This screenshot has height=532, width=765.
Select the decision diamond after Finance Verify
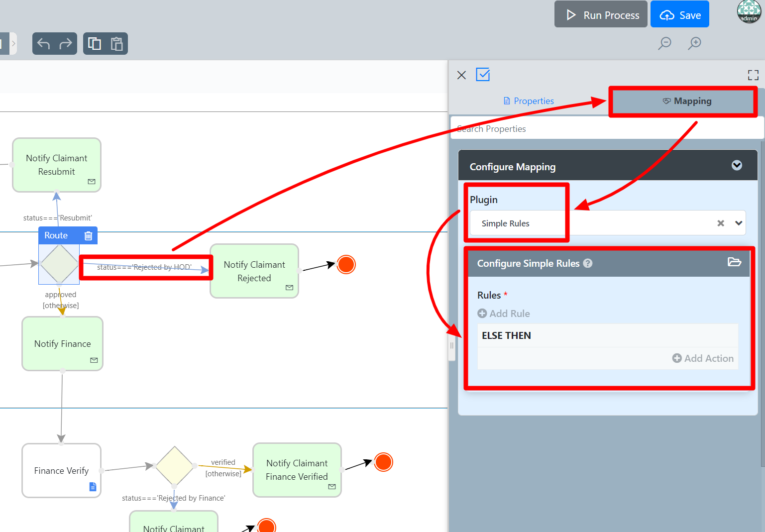tap(174, 466)
